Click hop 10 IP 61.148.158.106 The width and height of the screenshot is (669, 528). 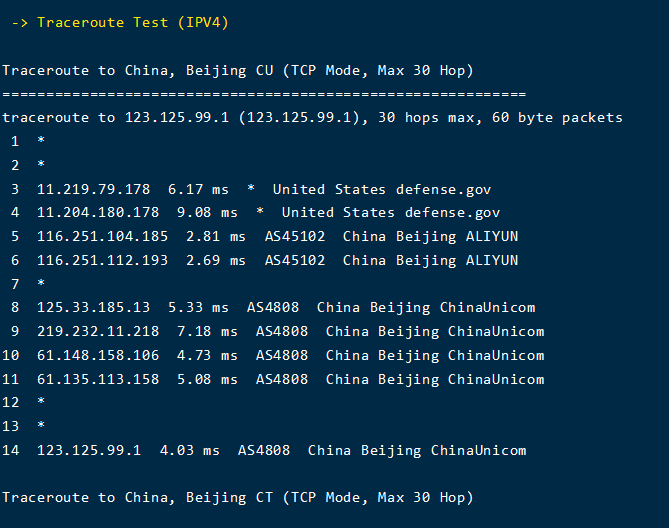pyautogui.click(x=98, y=355)
